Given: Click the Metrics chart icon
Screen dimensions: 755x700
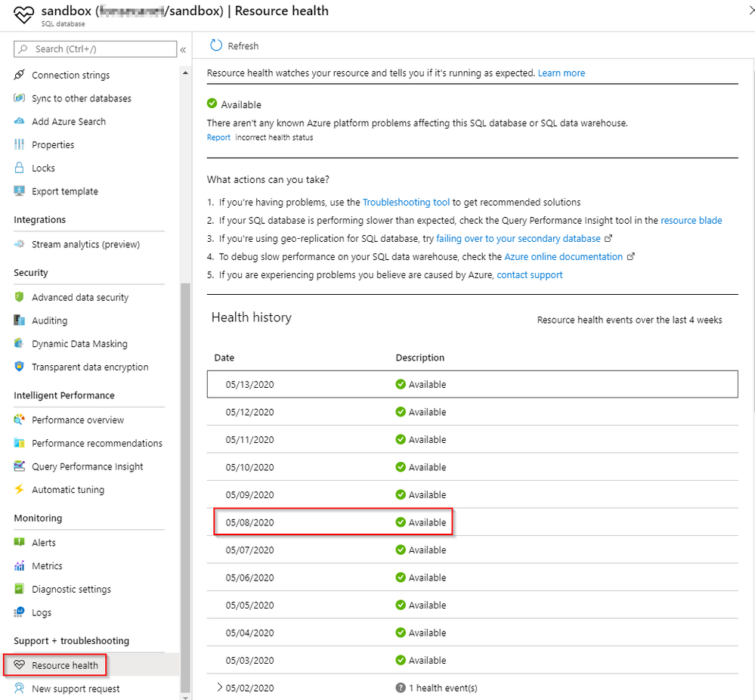Looking at the screenshot, I should (20, 566).
